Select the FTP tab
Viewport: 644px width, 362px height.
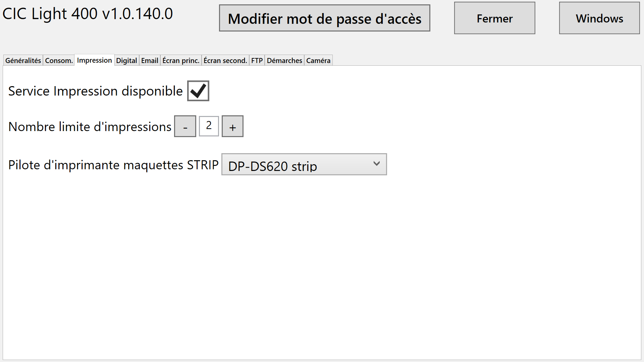[x=257, y=61]
